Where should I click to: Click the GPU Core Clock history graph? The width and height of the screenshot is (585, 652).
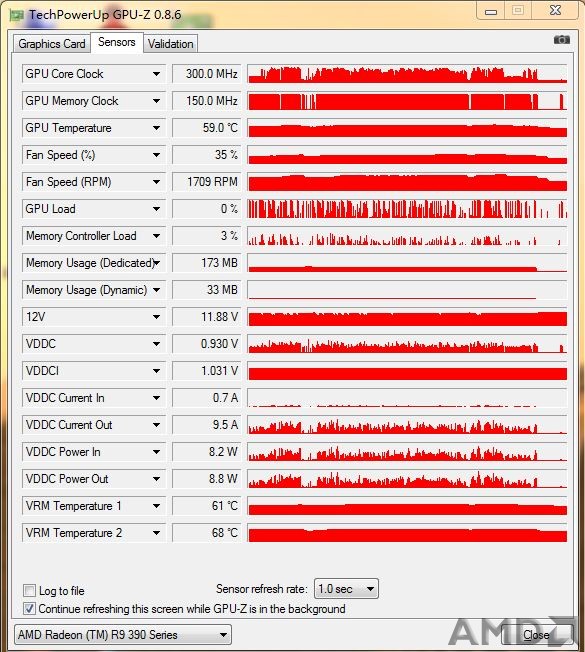[407, 74]
